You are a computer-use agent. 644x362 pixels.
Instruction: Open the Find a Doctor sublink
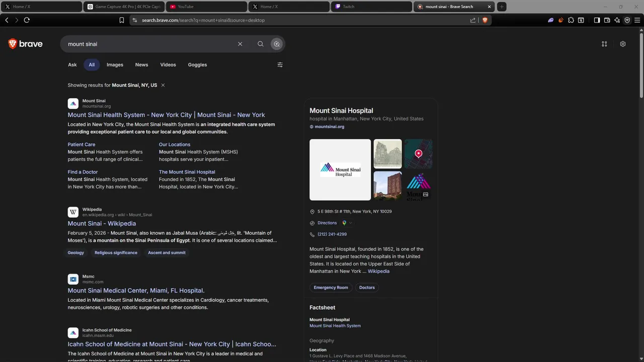(x=83, y=172)
